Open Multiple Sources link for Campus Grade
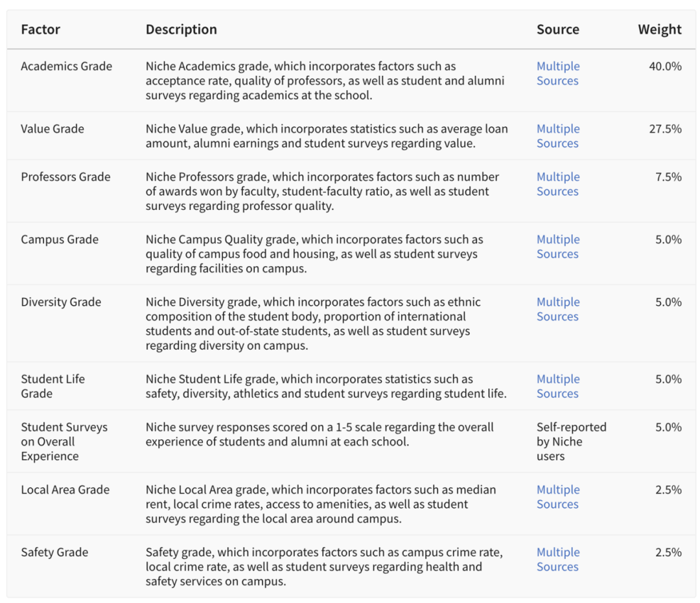This screenshot has width=700, height=603. (x=558, y=247)
